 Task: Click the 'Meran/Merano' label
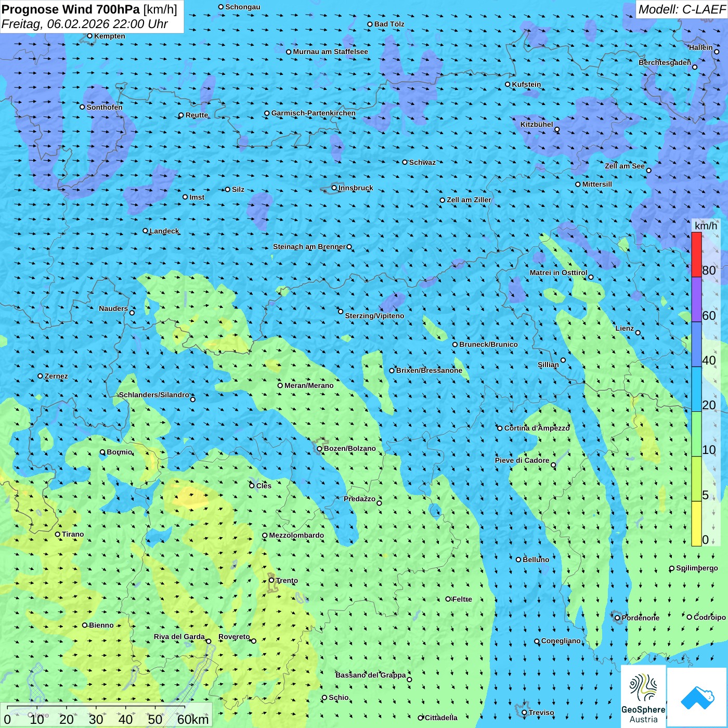[x=309, y=385]
